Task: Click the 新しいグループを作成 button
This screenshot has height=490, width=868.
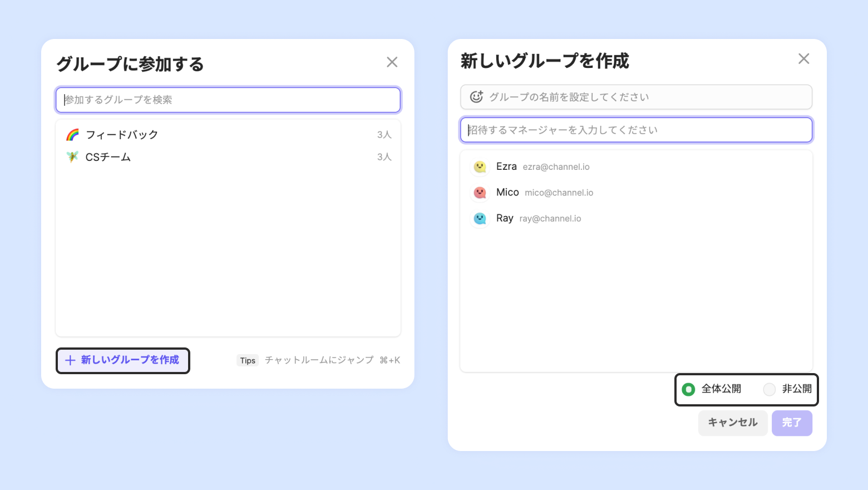Action: click(123, 360)
